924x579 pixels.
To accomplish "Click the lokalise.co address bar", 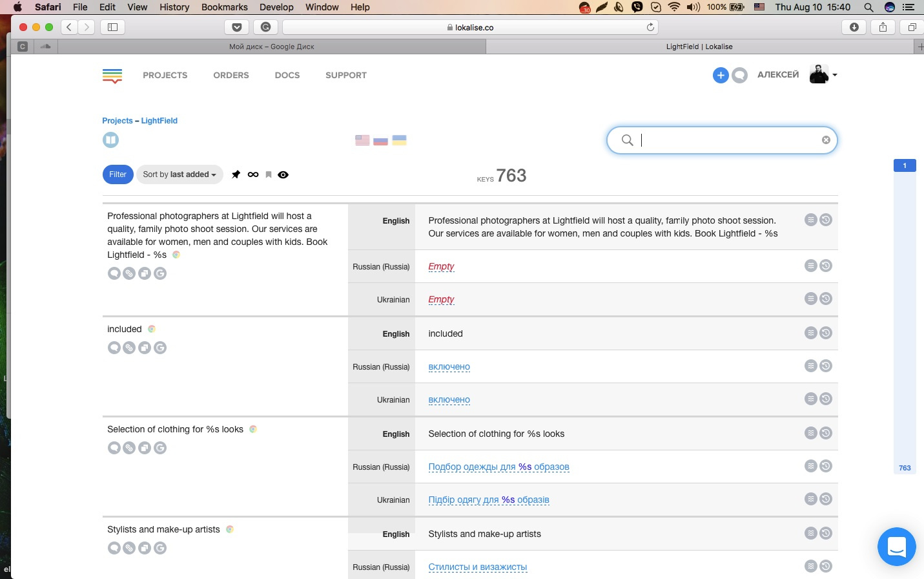I will 470,27.
